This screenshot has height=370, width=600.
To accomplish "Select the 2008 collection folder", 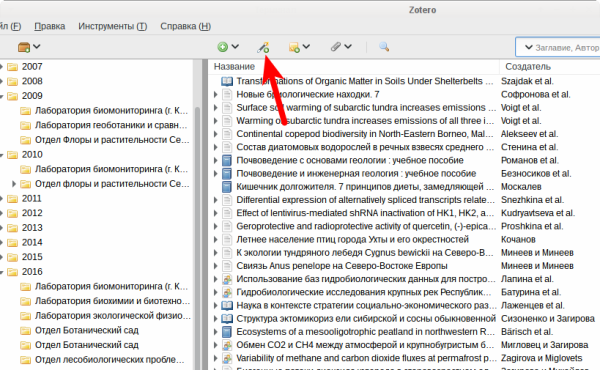I will (x=32, y=81).
